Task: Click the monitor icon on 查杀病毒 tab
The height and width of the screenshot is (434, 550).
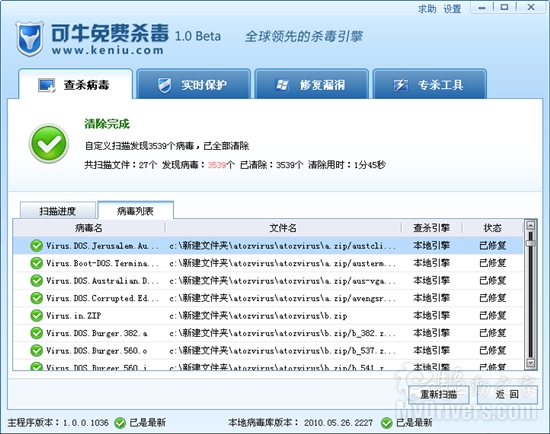Action: click(x=47, y=85)
